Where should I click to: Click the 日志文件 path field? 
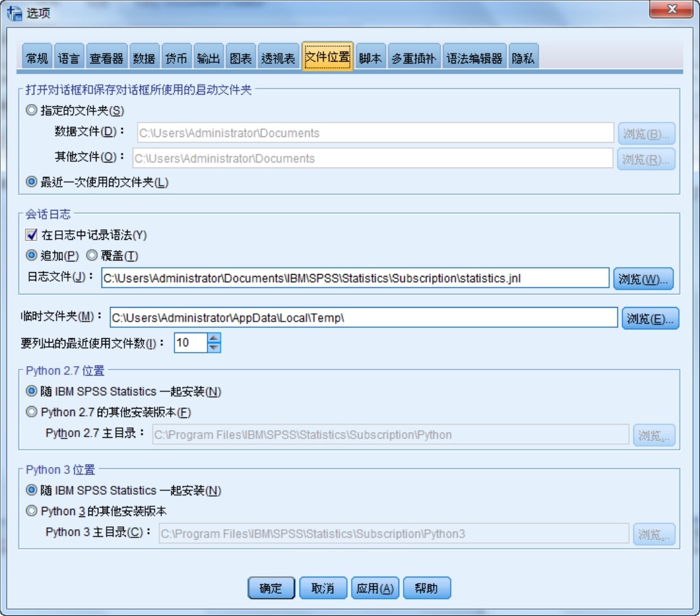click(355, 278)
